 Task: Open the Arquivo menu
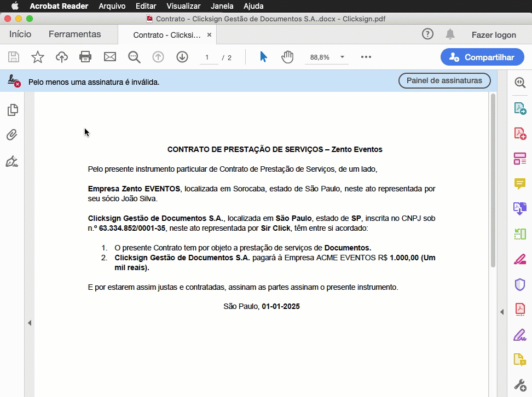112,6
